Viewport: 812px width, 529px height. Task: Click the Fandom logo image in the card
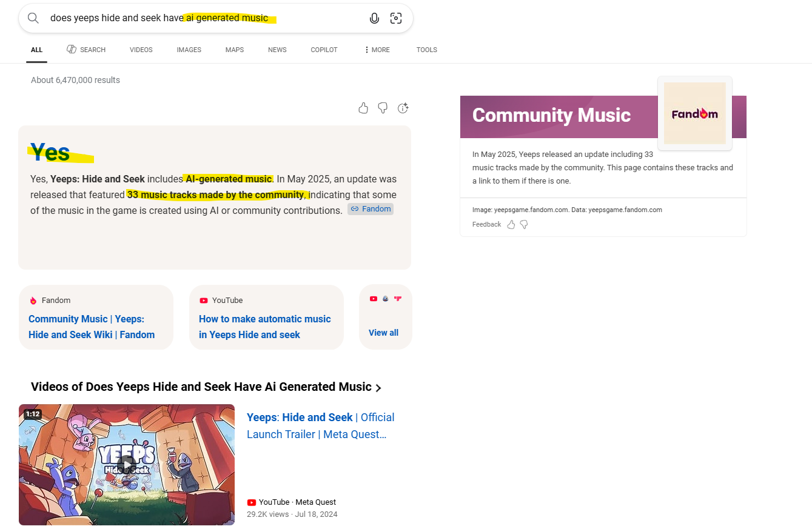[x=694, y=113]
